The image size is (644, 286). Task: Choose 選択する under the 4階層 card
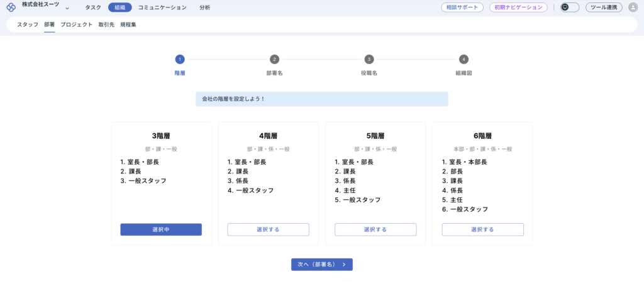click(268, 229)
